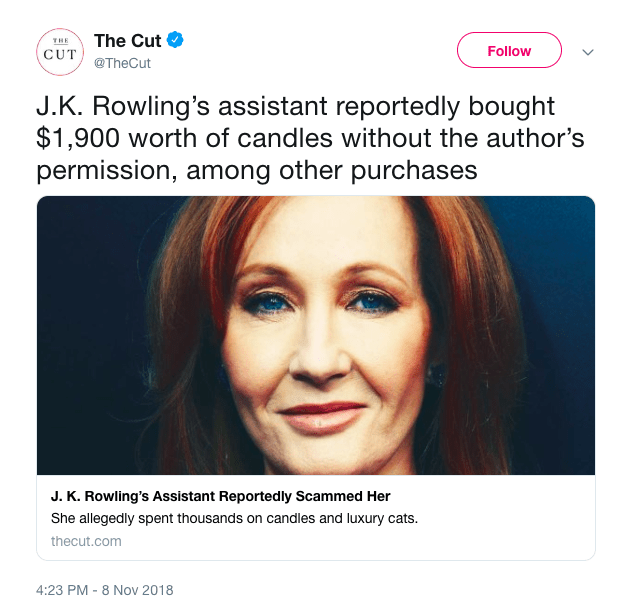This screenshot has width=629, height=601.
Task: Follow the thecut.com domain link
Action: 86,541
